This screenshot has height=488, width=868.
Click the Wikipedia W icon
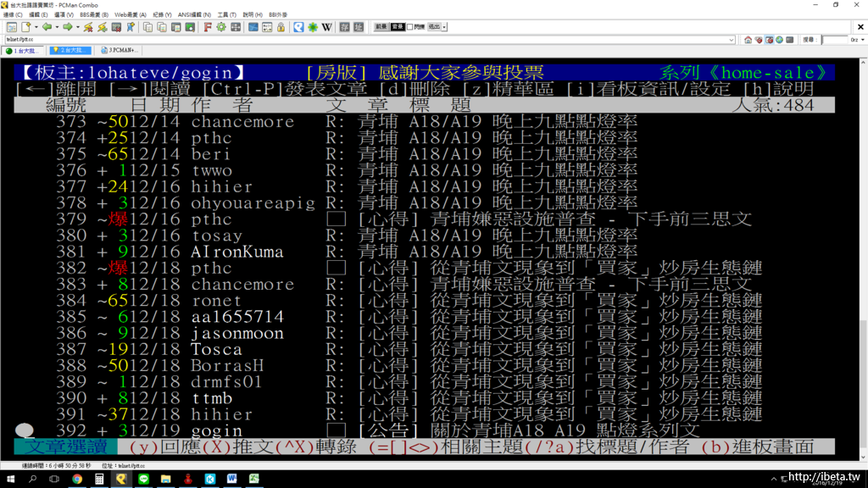pyautogui.click(x=327, y=27)
